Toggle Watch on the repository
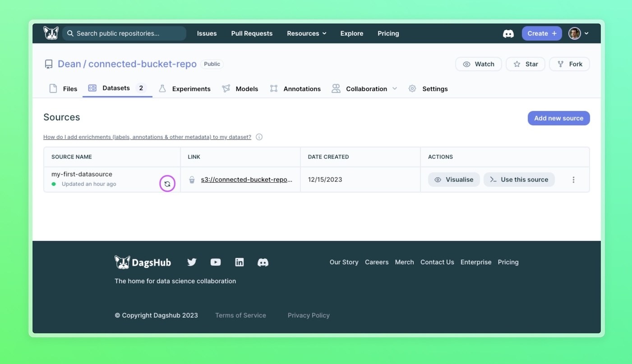 tap(478, 64)
